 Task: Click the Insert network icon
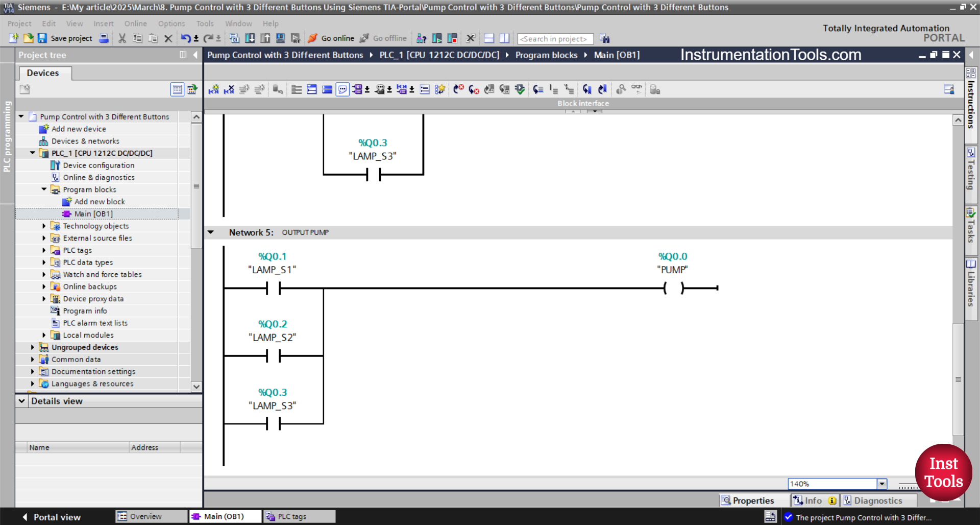point(213,89)
